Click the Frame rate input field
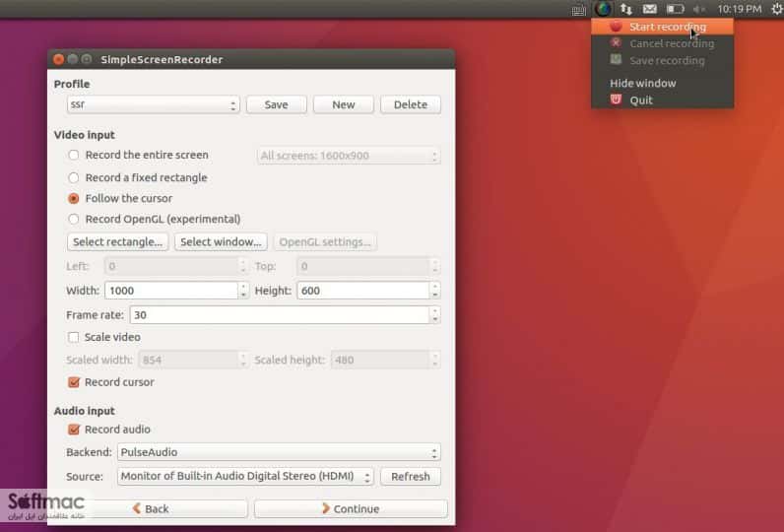Screen dimensions: 784x532 coord(285,315)
